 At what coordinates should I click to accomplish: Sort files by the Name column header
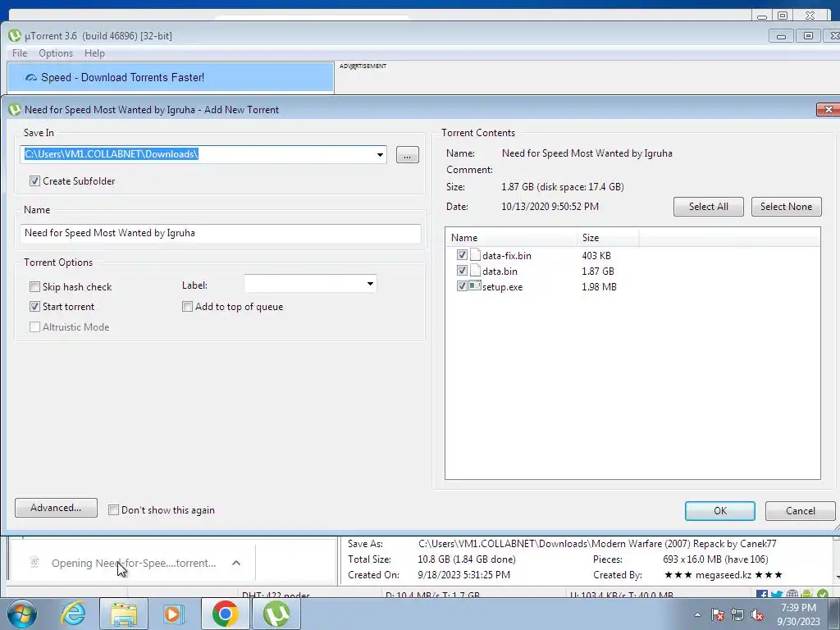(511, 238)
